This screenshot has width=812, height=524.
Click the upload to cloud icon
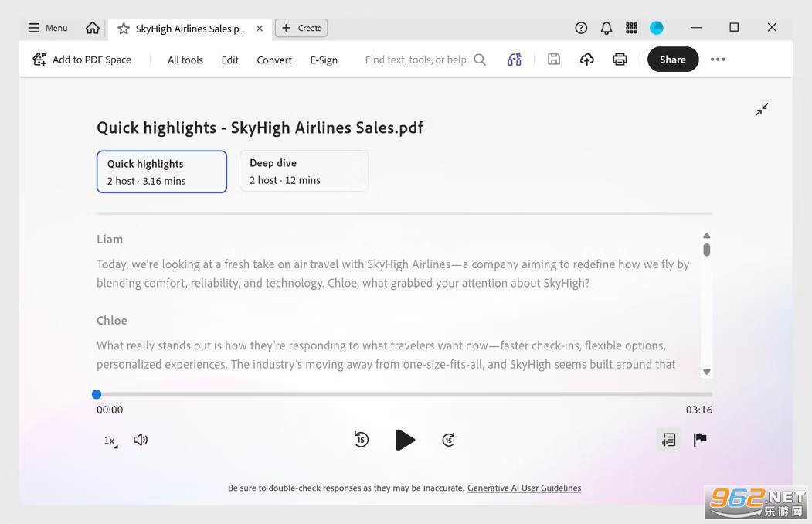(x=586, y=60)
